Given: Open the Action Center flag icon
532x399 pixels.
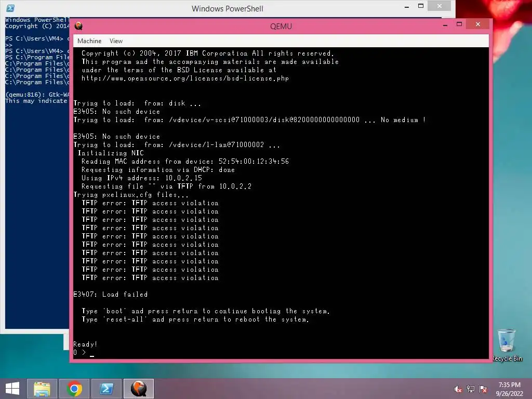Looking at the screenshot, I should click(483, 389).
